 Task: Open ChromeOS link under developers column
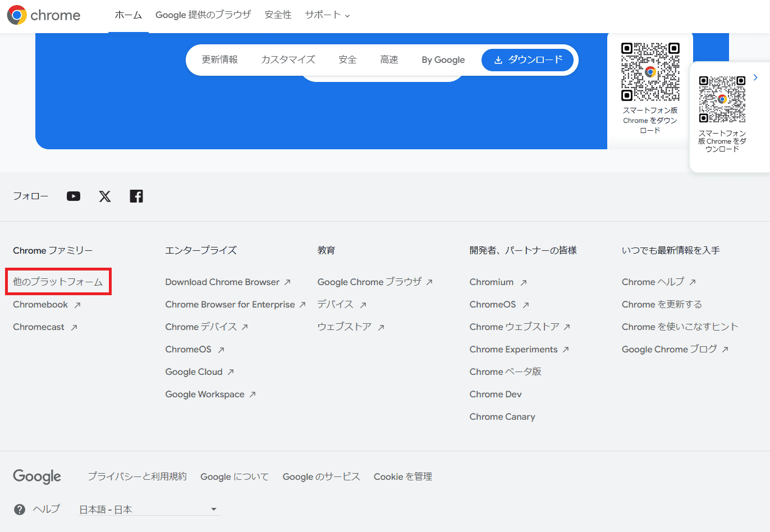pyautogui.click(x=500, y=305)
